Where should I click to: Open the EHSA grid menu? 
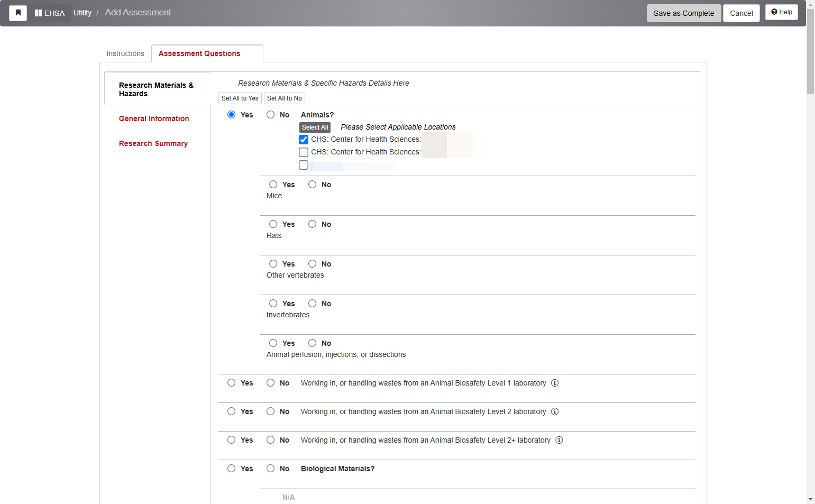[50, 13]
